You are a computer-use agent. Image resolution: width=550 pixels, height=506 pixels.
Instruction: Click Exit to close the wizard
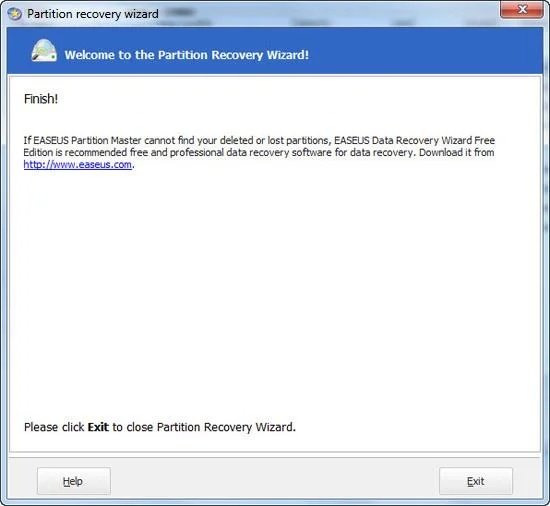(x=476, y=481)
